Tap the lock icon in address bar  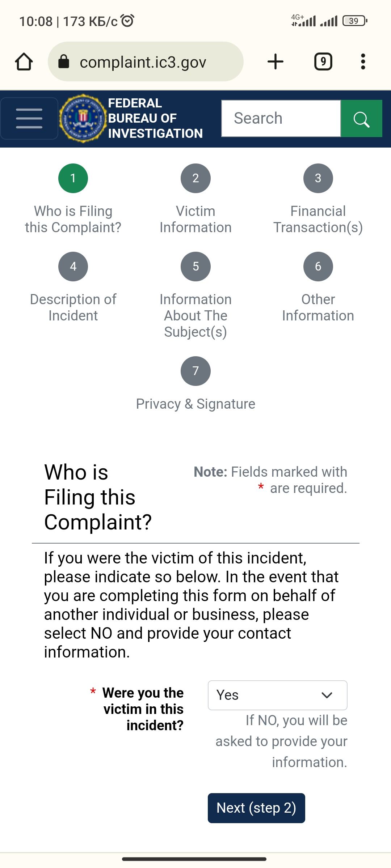click(x=64, y=62)
